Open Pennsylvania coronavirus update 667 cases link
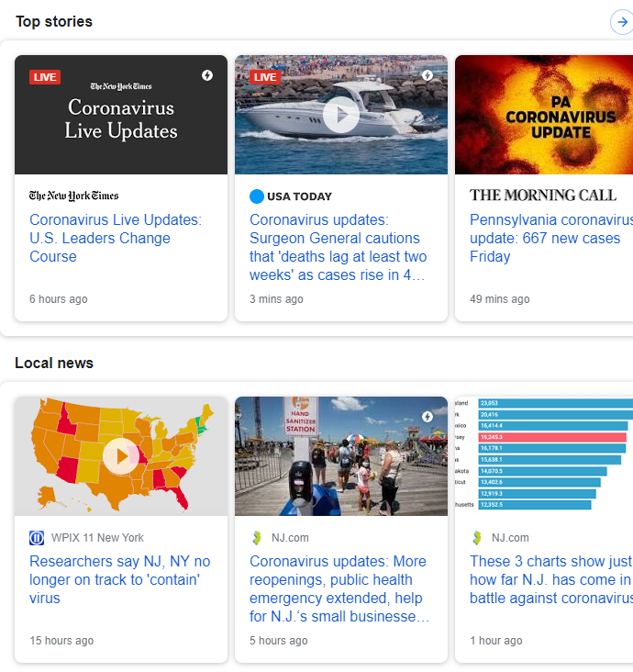Screen dimensions: 633x672 pos(549,239)
